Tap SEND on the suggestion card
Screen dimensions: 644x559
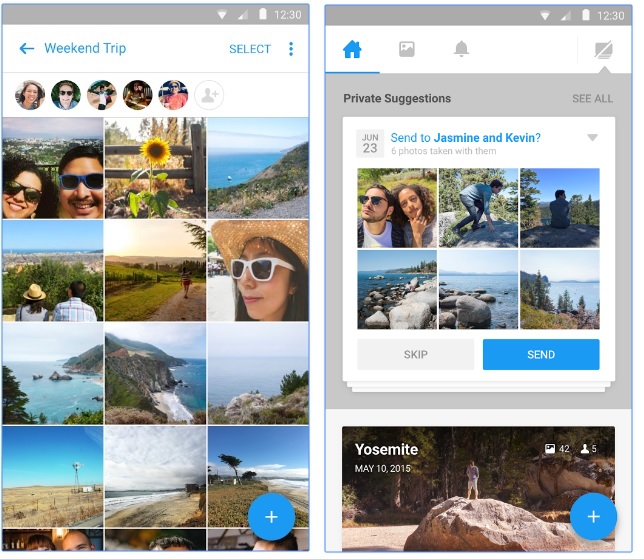[x=541, y=354]
